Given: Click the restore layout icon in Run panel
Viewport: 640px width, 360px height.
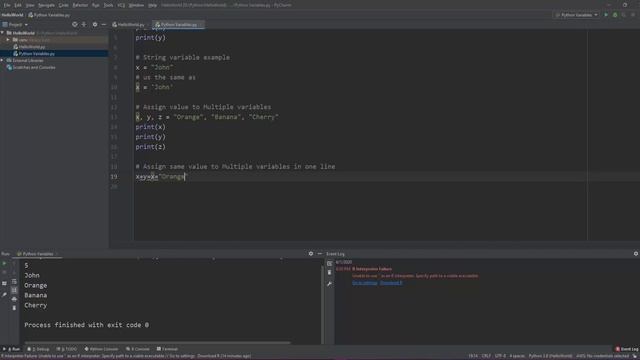Looking at the screenshot, I should 4,283.
